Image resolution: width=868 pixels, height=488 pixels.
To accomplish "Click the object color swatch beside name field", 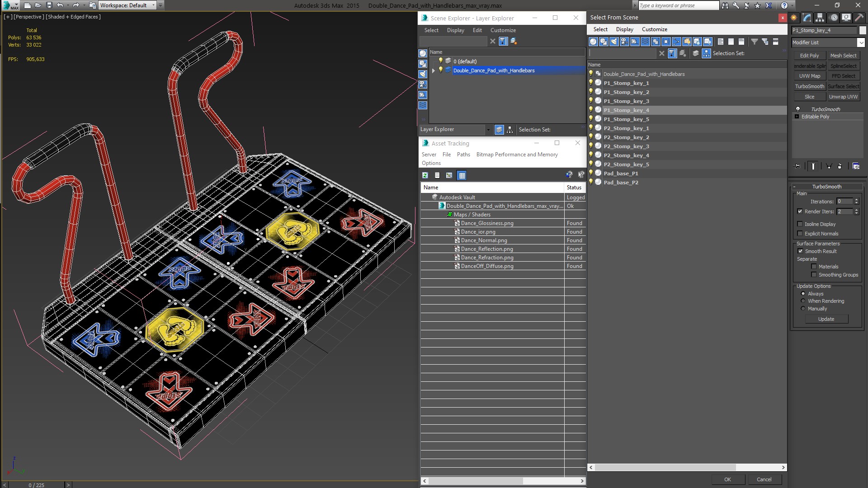I will [863, 30].
